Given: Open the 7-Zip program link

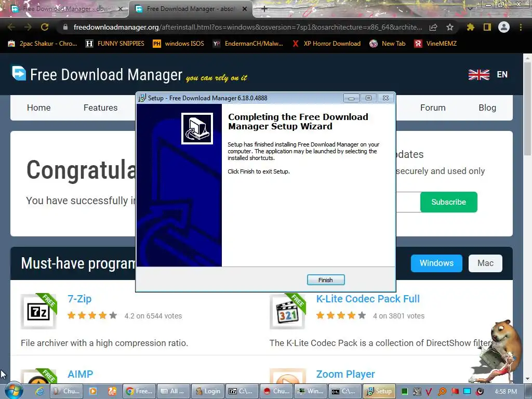Looking at the screenshot, I should (x=79, y=299).
